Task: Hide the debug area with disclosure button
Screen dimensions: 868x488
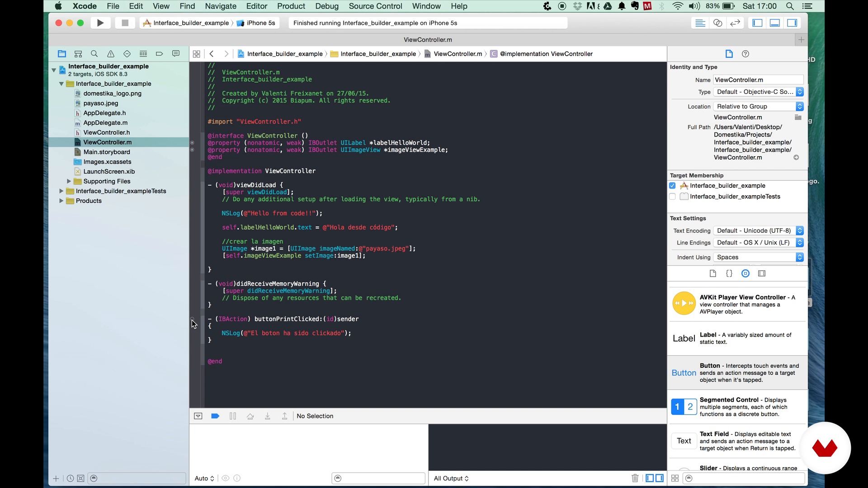Action: pyautogui.click(x=198, y=416)
